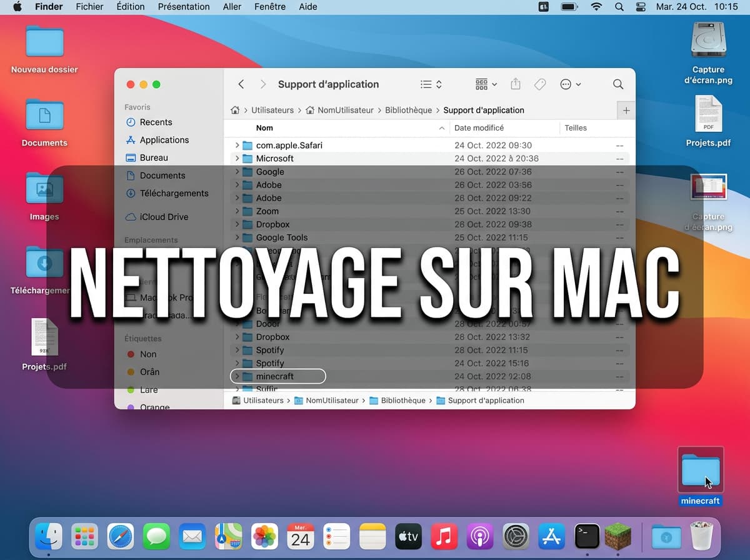Click Bibliothèque in the top breadcrumb path

pos(408,110)
